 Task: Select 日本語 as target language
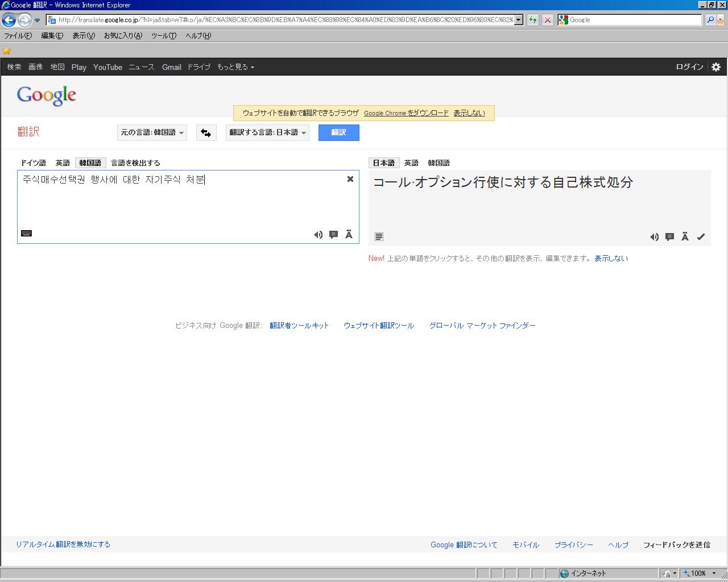(384, 163)
